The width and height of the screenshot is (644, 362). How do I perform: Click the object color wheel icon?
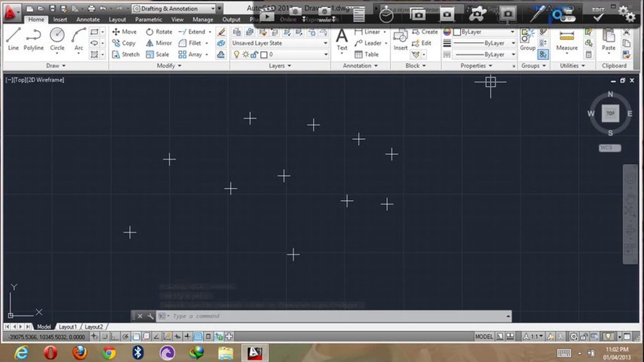point(447,32)
